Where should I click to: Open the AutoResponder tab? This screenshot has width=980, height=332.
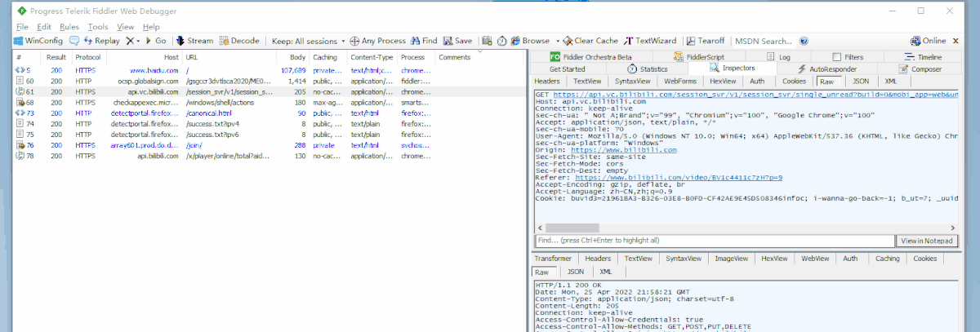click(826, 69)
